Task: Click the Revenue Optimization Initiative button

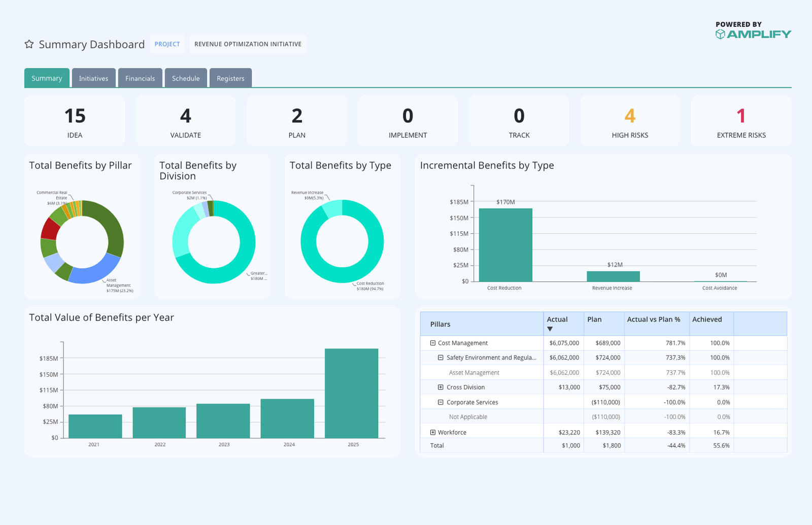Action: (x=248, y=44)
